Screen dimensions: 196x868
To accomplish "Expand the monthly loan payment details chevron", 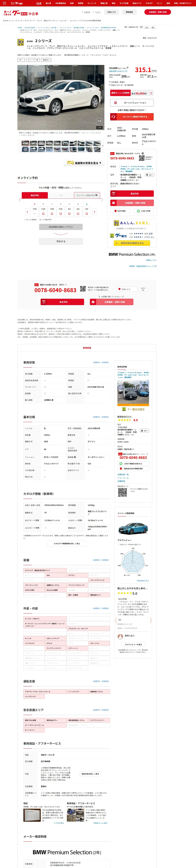I will [x=151, y=93].
